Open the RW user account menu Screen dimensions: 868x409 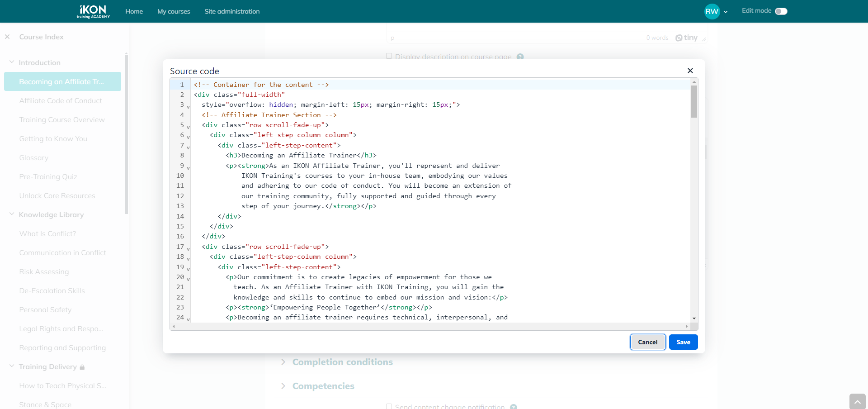[x=716, y=11]
